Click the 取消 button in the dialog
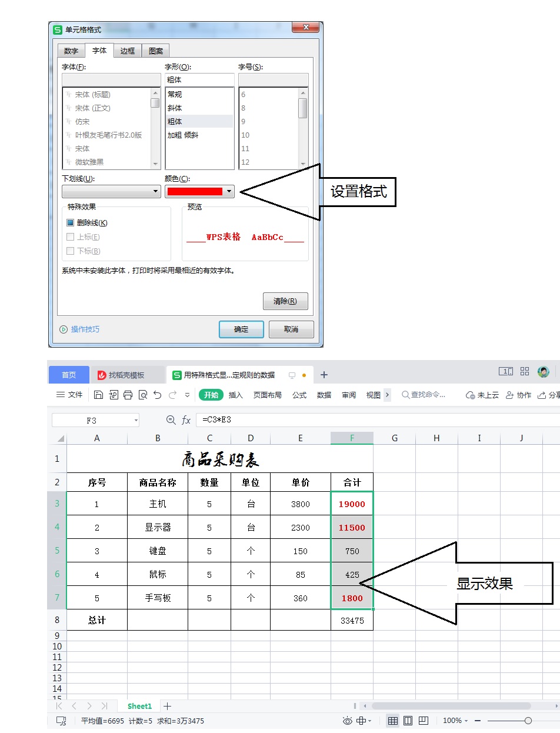This screenshot has width=560, height=733. 291,329
